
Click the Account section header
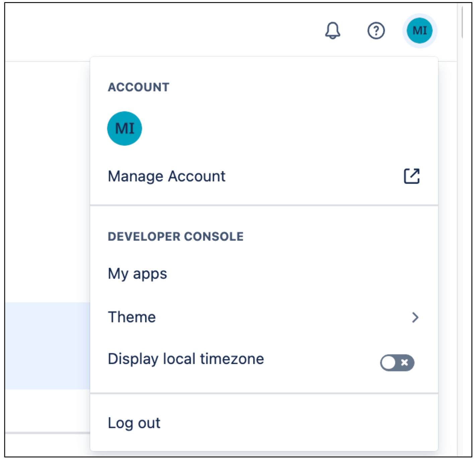tap(139, 86)
